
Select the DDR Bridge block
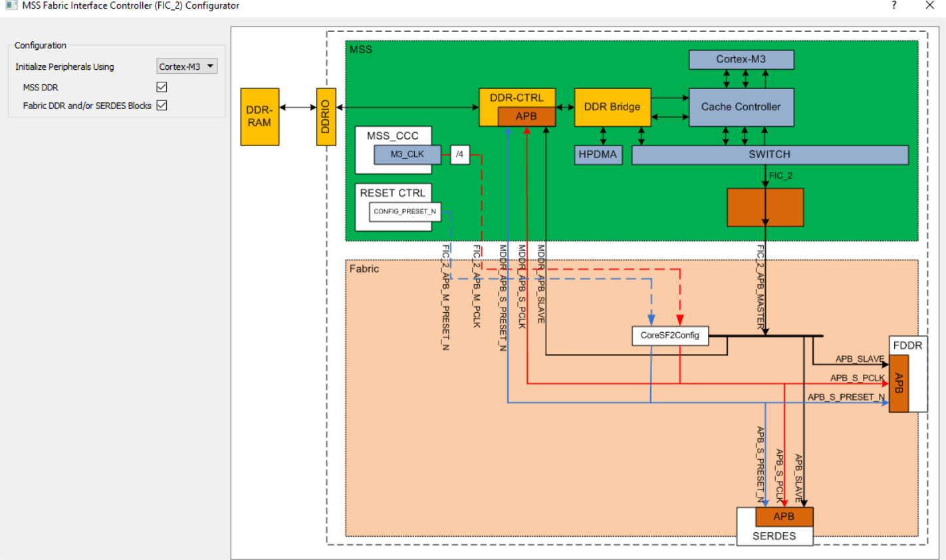(612, 107)
